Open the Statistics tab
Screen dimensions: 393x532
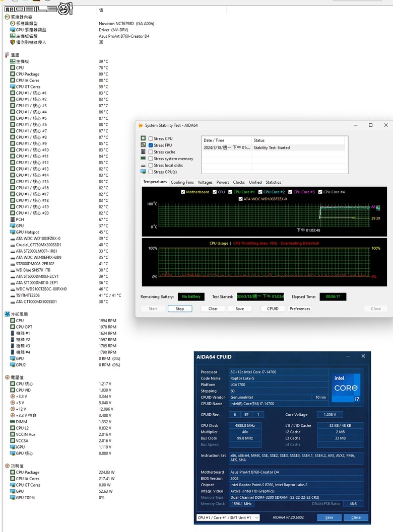pos(274,182)
